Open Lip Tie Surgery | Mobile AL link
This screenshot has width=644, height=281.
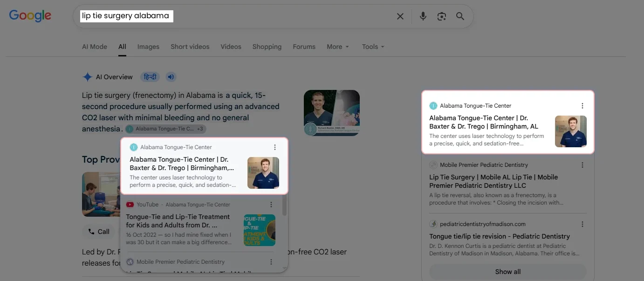(493, 181)
